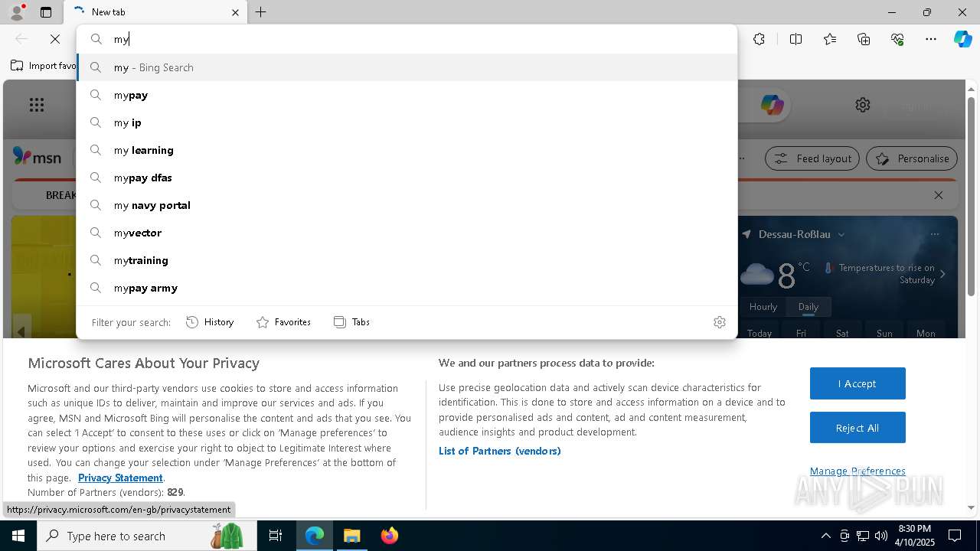980x551 pixels.
Task: Choose 'myvector' from suggestions
Action: tap(407, 233)
